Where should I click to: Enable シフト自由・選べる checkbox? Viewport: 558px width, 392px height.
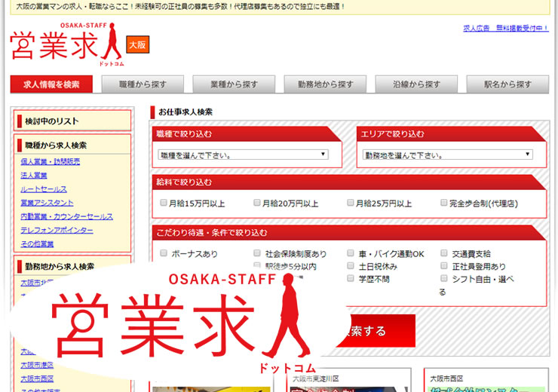pyautogui.click(x=444, y=278)
